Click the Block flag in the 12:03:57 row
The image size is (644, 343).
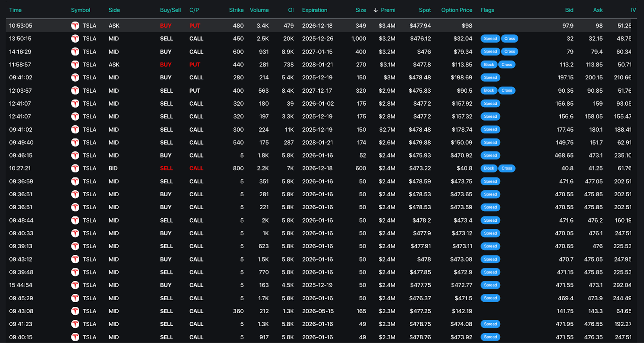tap(489, 91)
